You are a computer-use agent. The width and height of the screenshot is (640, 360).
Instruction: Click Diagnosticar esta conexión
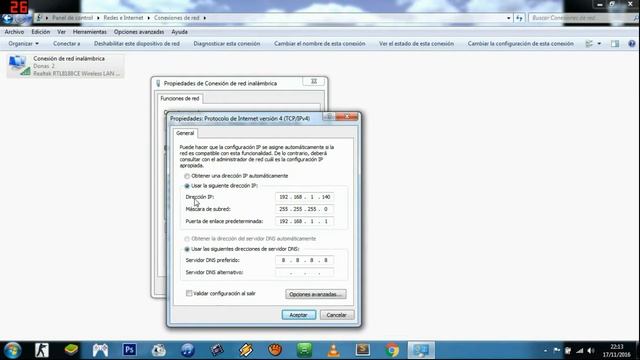point(227,44)
